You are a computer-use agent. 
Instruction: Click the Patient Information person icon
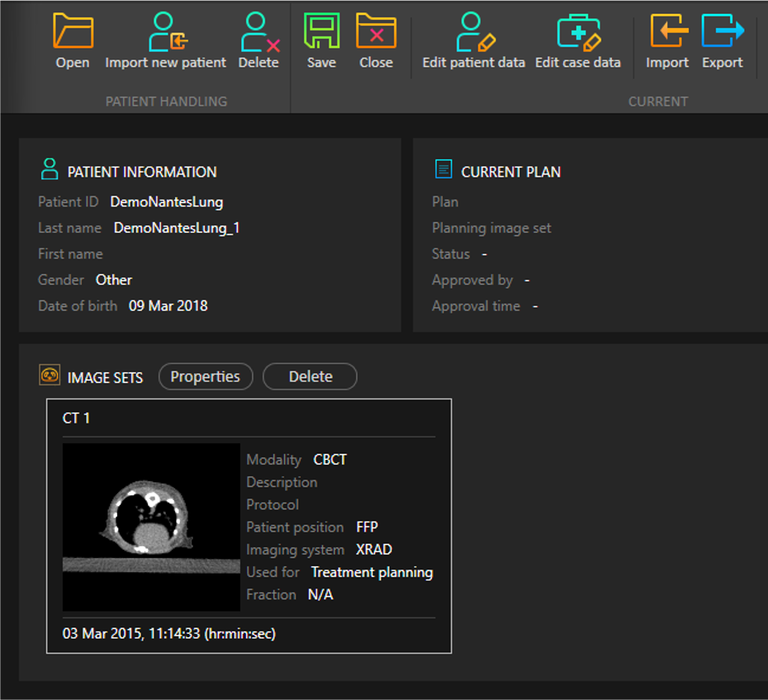pos(49,170)
